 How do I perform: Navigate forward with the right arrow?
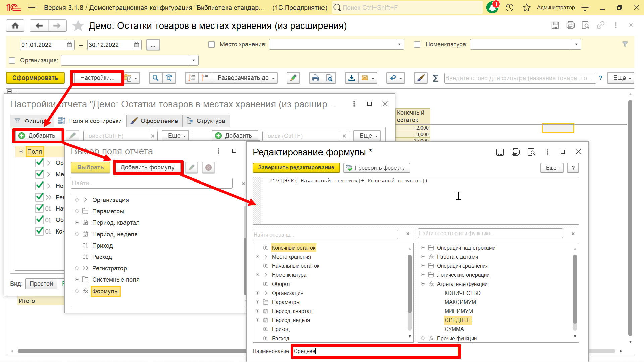57,25
